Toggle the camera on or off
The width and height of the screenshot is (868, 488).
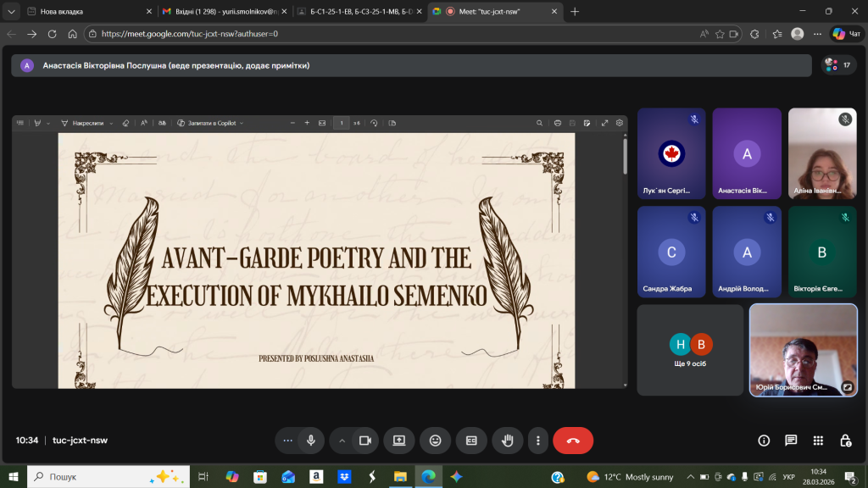(x=365, y=441)
